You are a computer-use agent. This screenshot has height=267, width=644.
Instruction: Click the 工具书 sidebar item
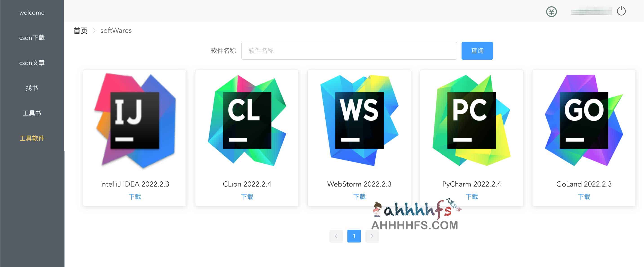(x=32, y=112)
